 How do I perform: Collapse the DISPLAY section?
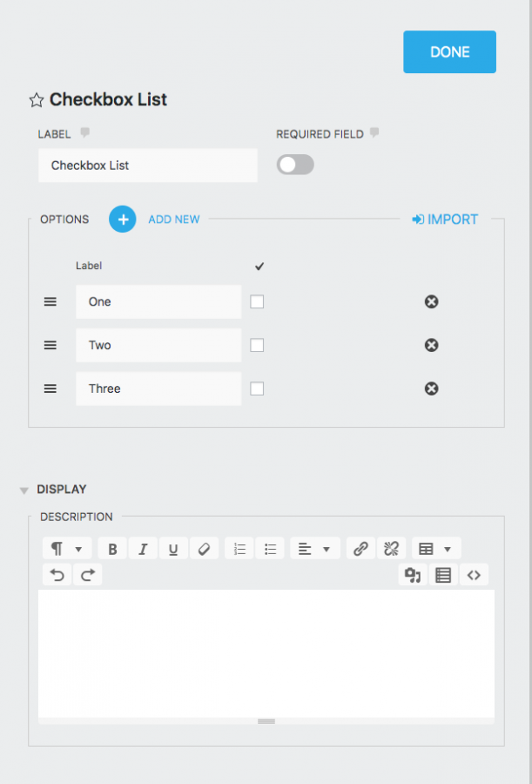click(x=24, y=490)
